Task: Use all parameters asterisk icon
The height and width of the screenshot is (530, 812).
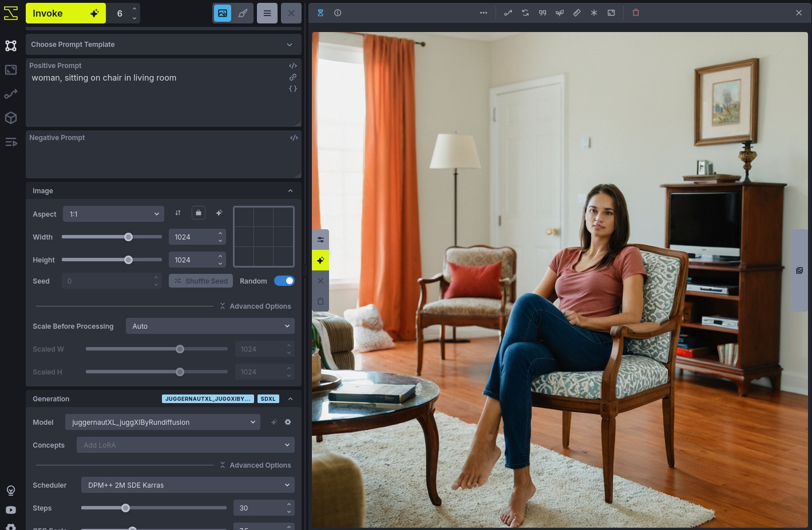Action: pyautogui.click(x=594, y=13)
